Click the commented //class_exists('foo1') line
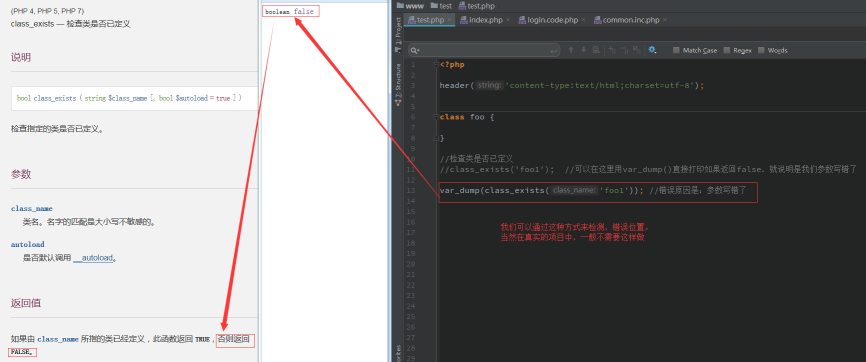866x362 pixels. pyautogui.click(x=648, y=169)
